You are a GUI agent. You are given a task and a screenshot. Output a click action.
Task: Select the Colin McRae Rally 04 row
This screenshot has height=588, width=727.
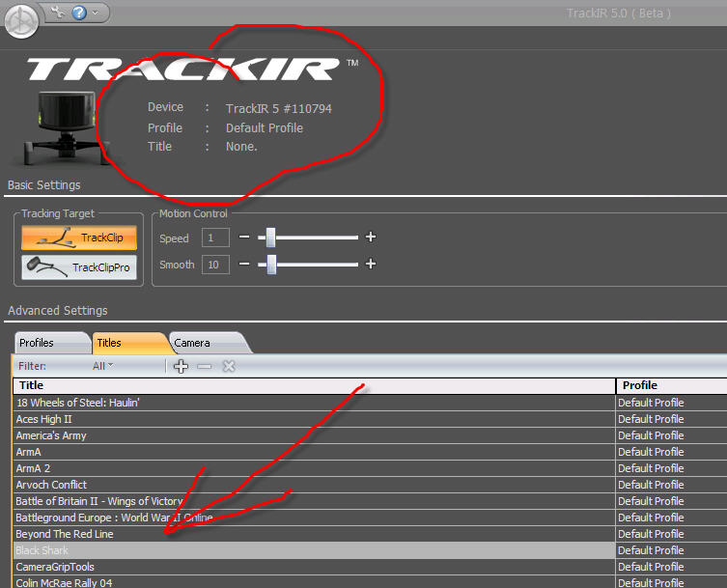pyautogui.click(x=315, y=582)
